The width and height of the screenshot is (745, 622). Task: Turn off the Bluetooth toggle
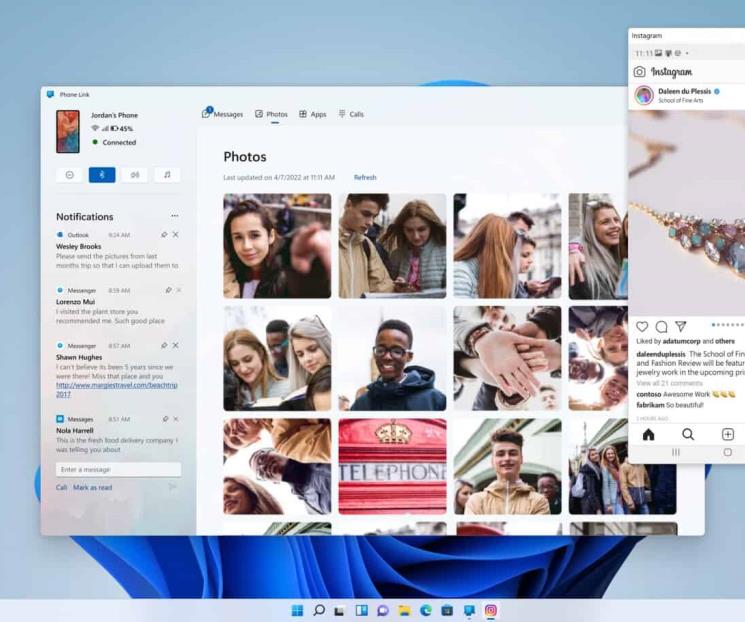coord(102,175)
